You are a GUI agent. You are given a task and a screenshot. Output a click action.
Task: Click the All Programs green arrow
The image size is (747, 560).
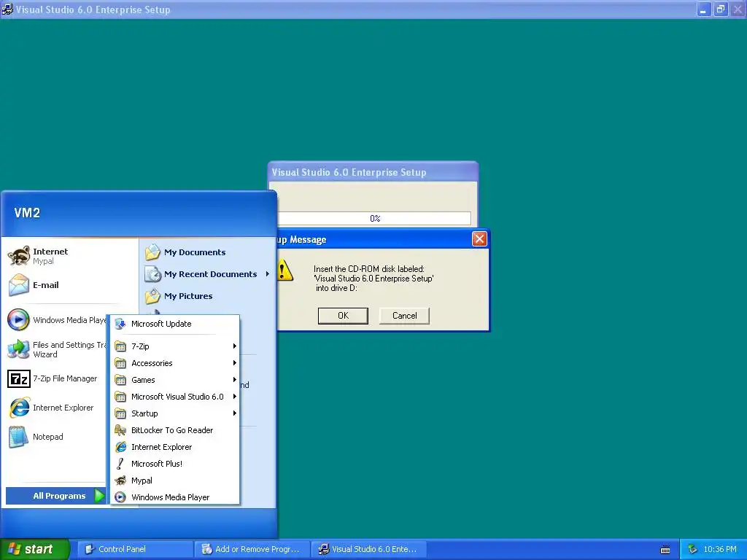pos(99,496)
